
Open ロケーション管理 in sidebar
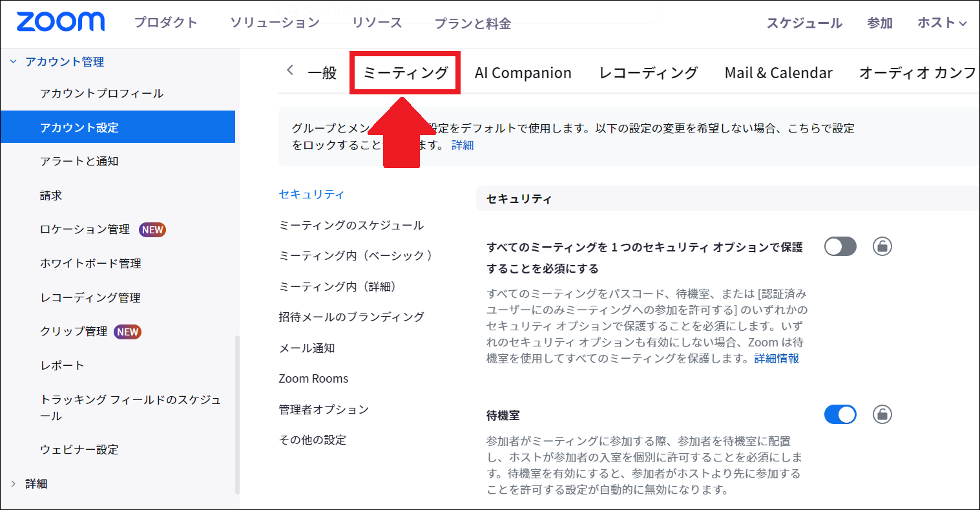(x=85, y=229)
